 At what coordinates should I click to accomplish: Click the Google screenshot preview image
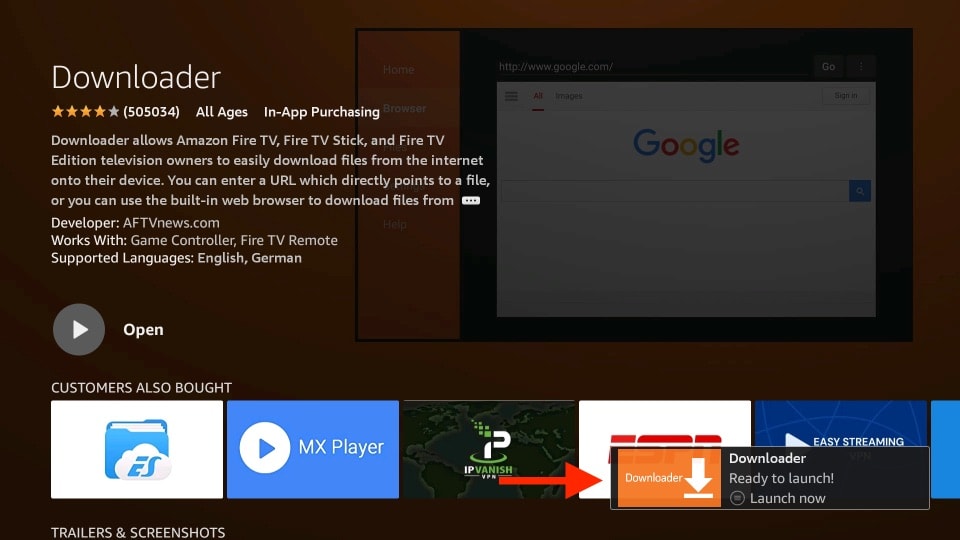[x=634, y=185]
